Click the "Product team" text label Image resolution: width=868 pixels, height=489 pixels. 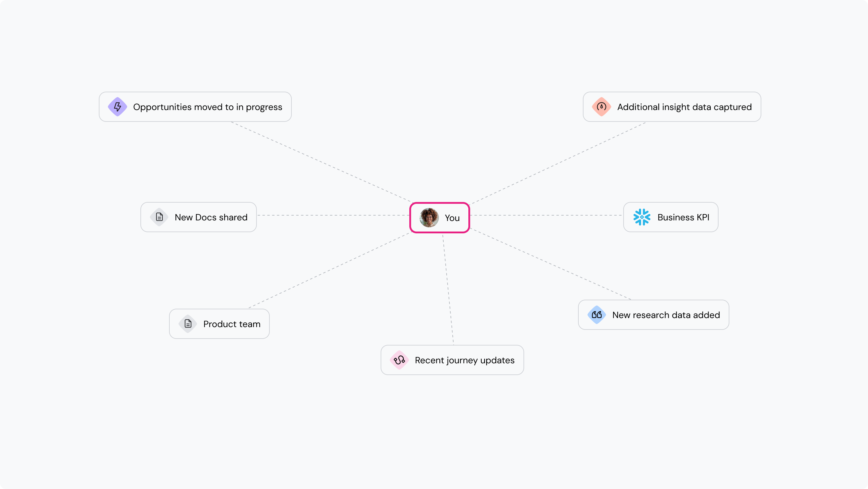pyautogui.click(x=232, y=324)
